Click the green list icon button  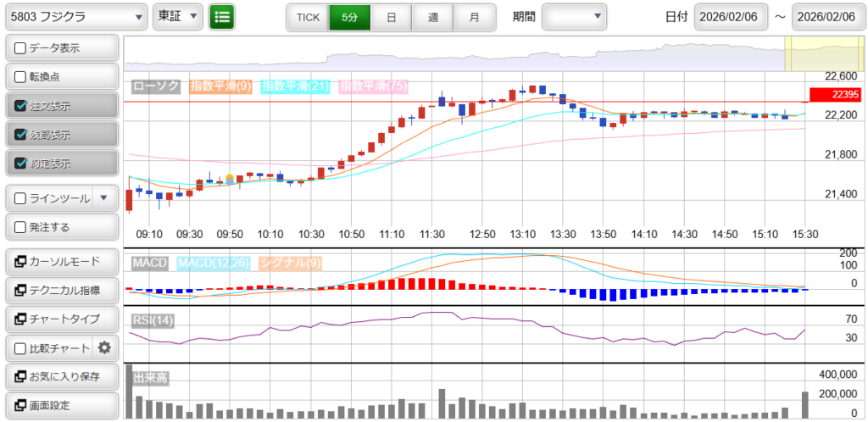(222, 16)
